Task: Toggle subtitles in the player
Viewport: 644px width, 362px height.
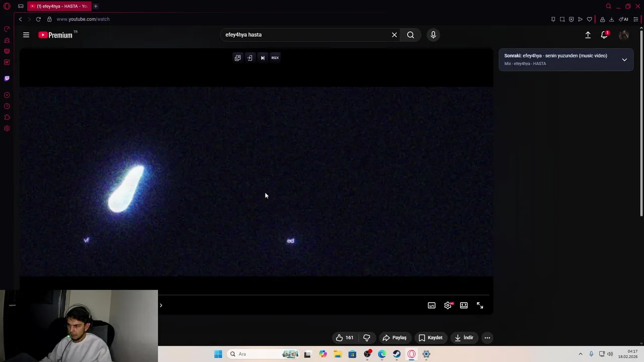Action: click(432, 305)
